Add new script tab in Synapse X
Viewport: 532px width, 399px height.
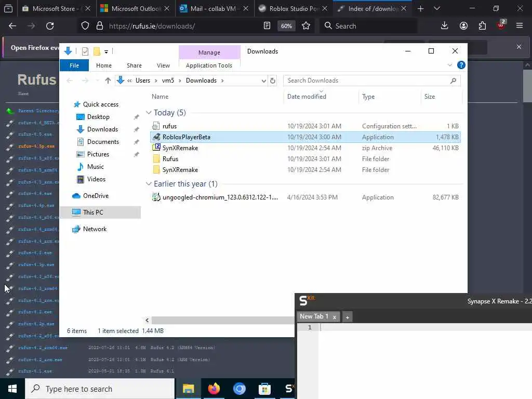(x=347, y=317)
